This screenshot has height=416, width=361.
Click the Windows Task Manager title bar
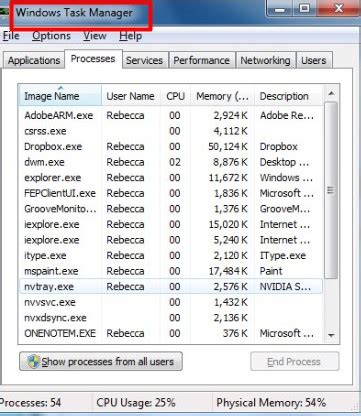pyautogui.click(x=74, y=13)
